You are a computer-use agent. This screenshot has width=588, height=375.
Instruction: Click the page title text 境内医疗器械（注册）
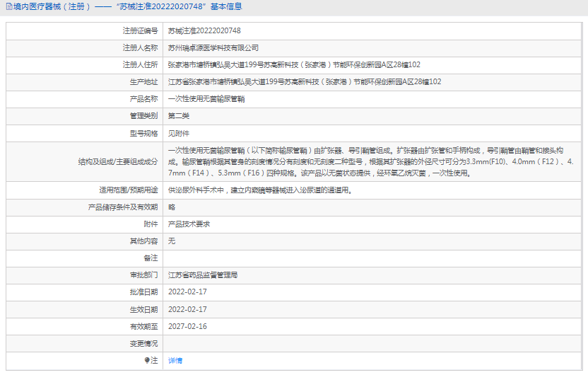(52, 7)
